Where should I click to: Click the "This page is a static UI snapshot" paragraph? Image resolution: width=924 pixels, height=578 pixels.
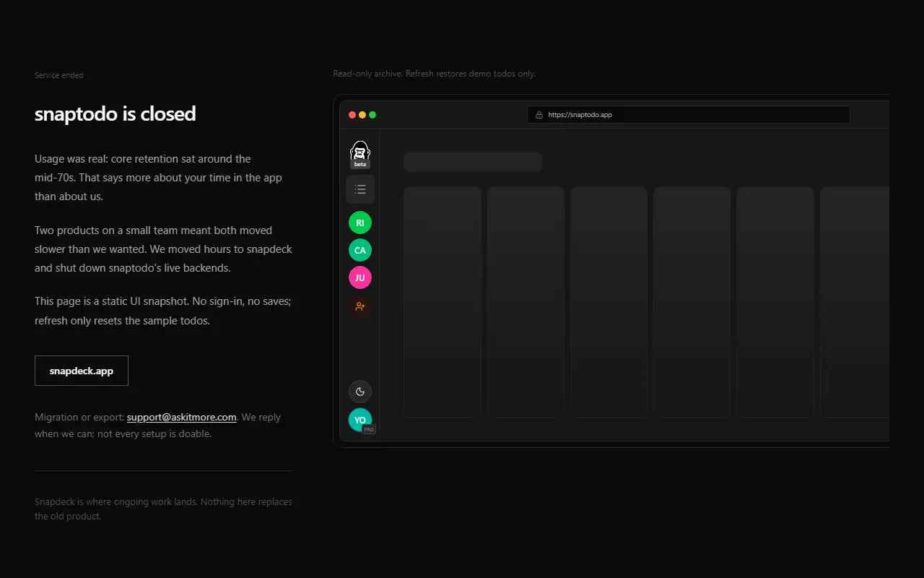tap(163, 311)
